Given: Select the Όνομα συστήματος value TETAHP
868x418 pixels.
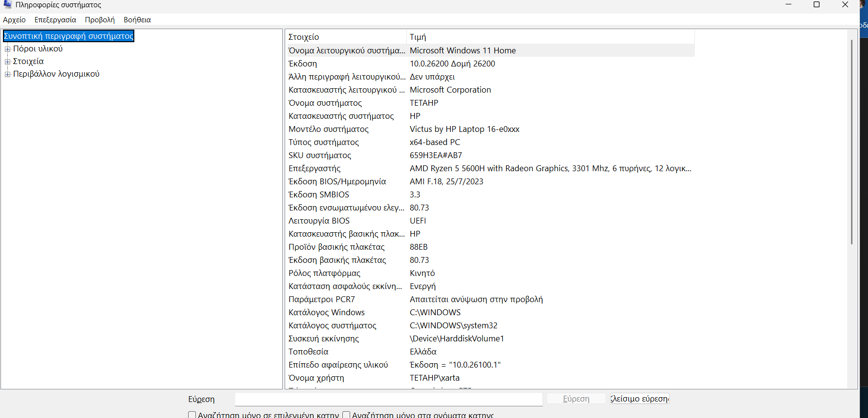Looking at the screenshot, I should [424, 103].
